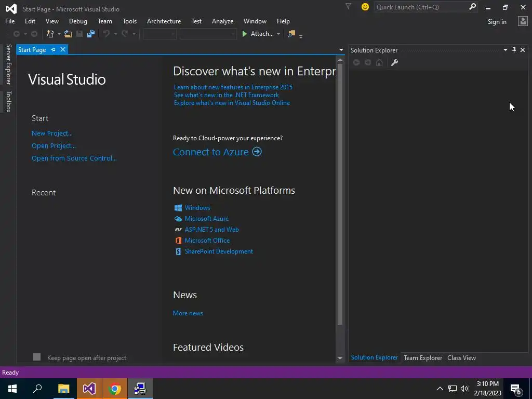Click the New Project... link
Viewport: 532px width, 399px height.
click(52, 134)
